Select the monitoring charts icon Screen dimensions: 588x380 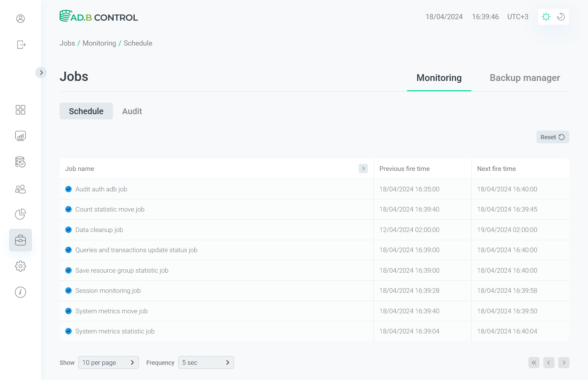click(20, 136)
